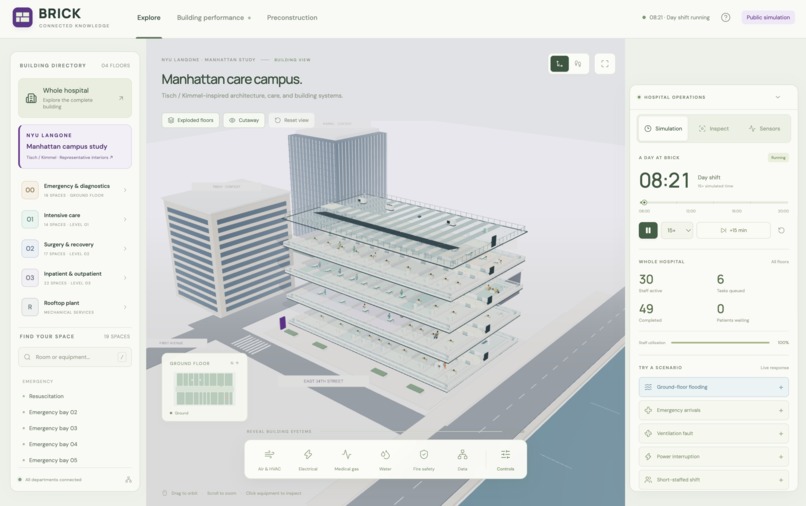Viewport: 806px width, 506px height.
Task: Select Emergency bay 04
Action: (x=53, y=444)
